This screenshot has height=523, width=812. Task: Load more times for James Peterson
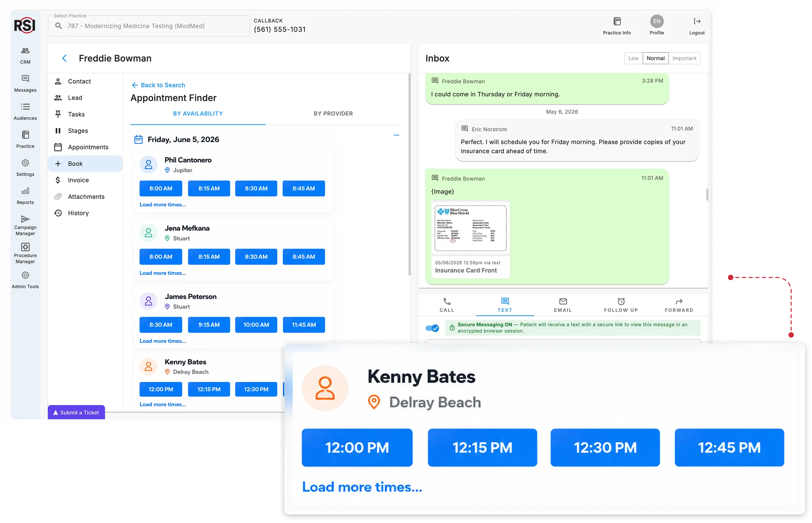162,341
